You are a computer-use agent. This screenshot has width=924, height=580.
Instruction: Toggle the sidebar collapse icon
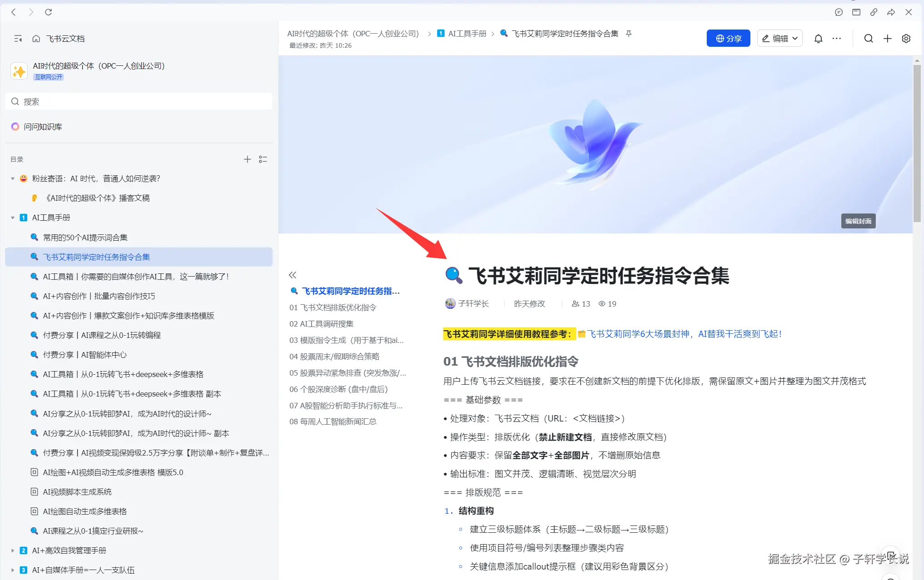pyautogui.click(x=18, y=39)
